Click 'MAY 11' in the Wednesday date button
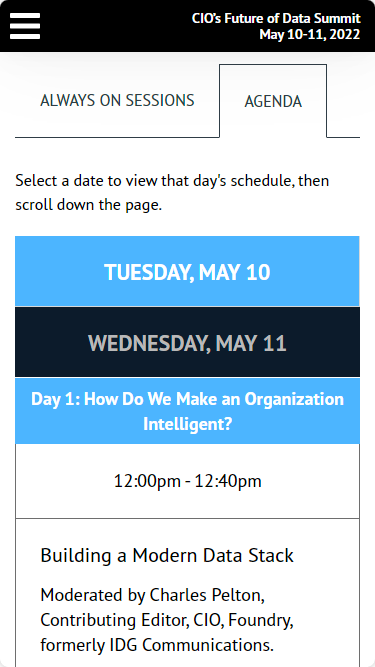The image size is (375, 667). tap(251, 343)
